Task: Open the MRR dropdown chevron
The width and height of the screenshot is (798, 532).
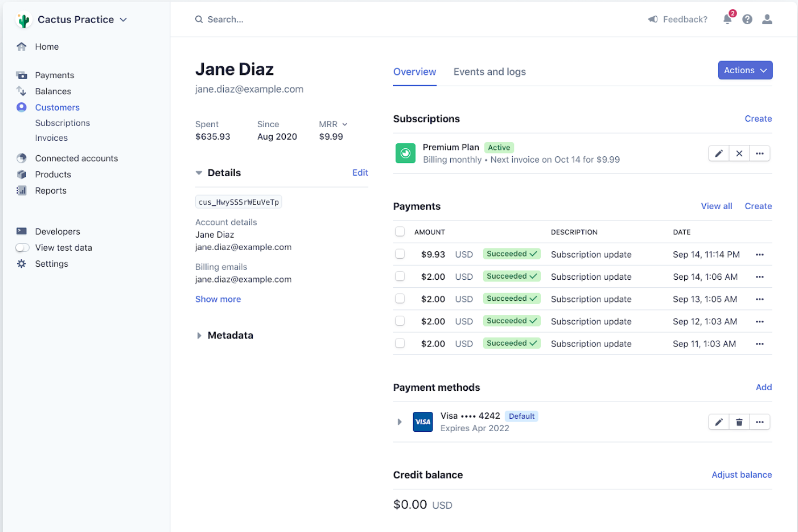Action: pyautogui.click(x=345, y=125)
